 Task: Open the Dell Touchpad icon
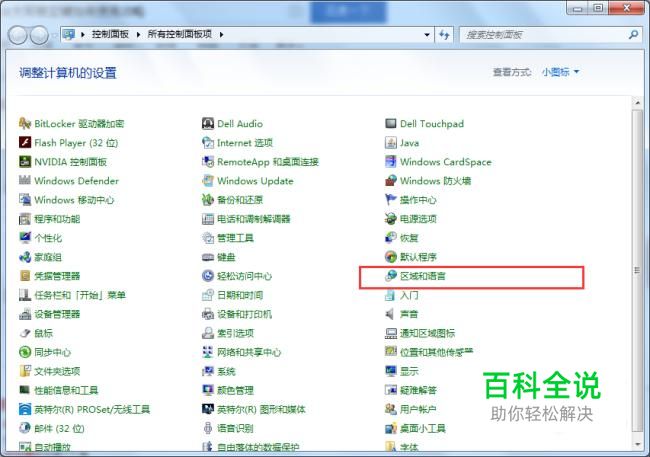click(x=390, y=124)
